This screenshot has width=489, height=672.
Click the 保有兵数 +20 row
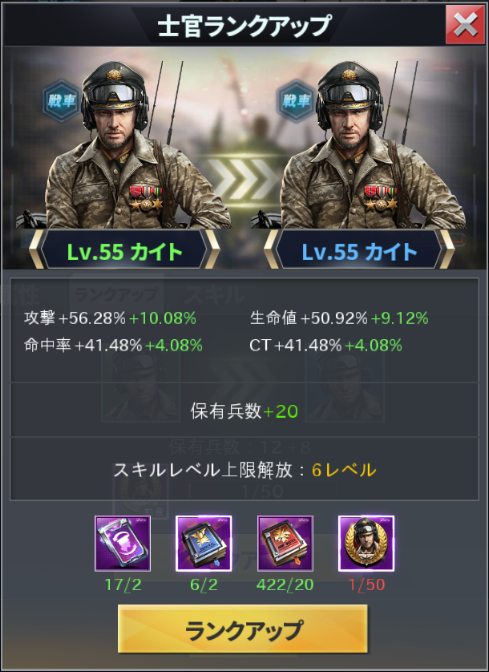[x=244, y=411]
